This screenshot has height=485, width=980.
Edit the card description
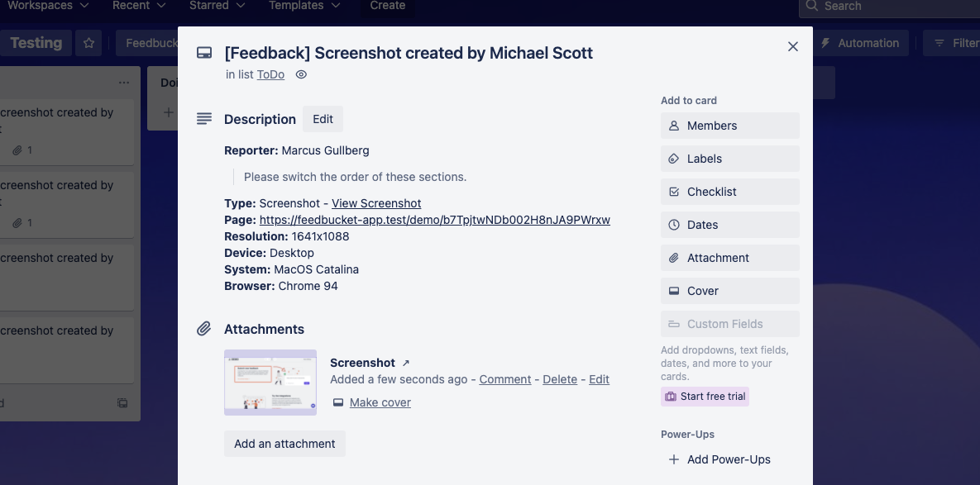tap(323, 119)
